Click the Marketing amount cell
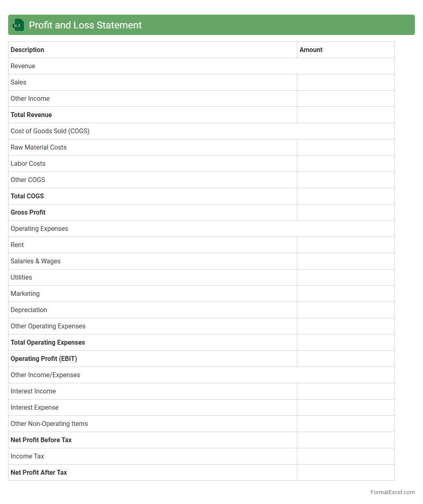The height and width of the screenshot is (504, 423). pyautogui.click(x=345, y=293)
